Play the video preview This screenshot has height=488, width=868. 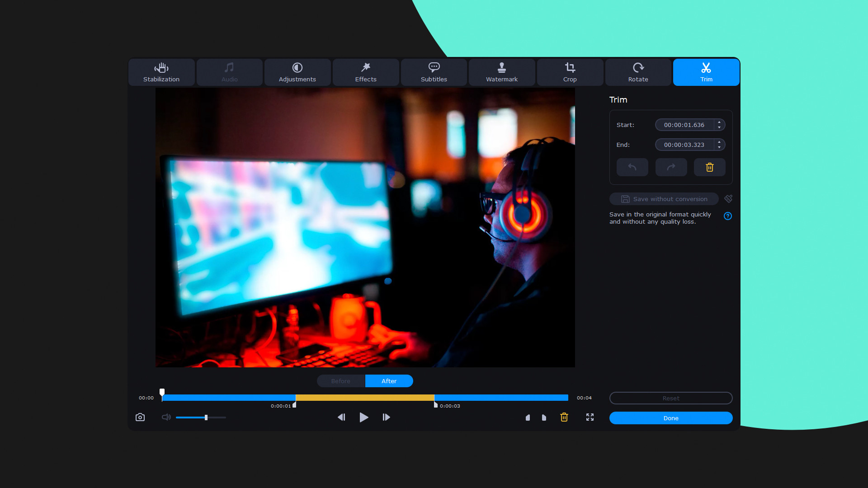click(363, 417)
